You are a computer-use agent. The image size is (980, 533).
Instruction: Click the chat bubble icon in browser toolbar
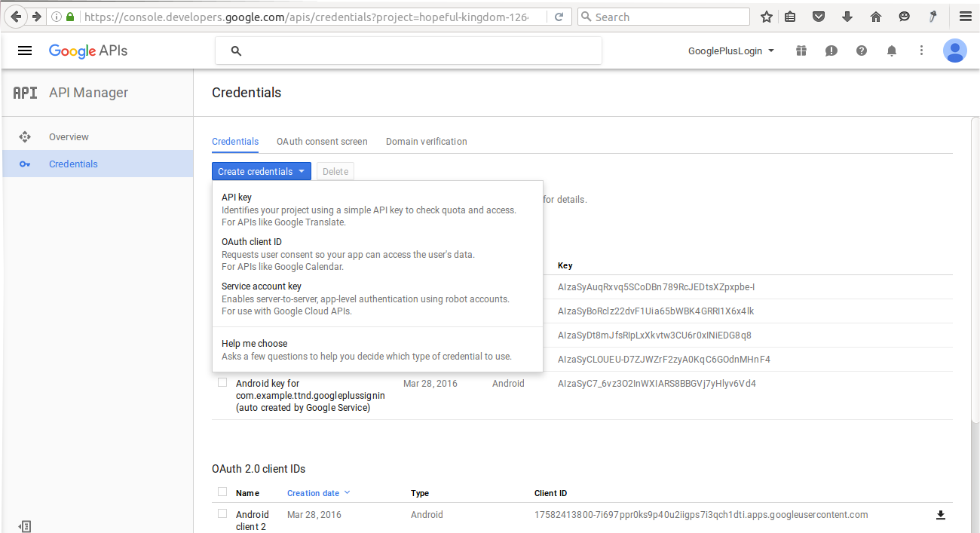[905, 17]
